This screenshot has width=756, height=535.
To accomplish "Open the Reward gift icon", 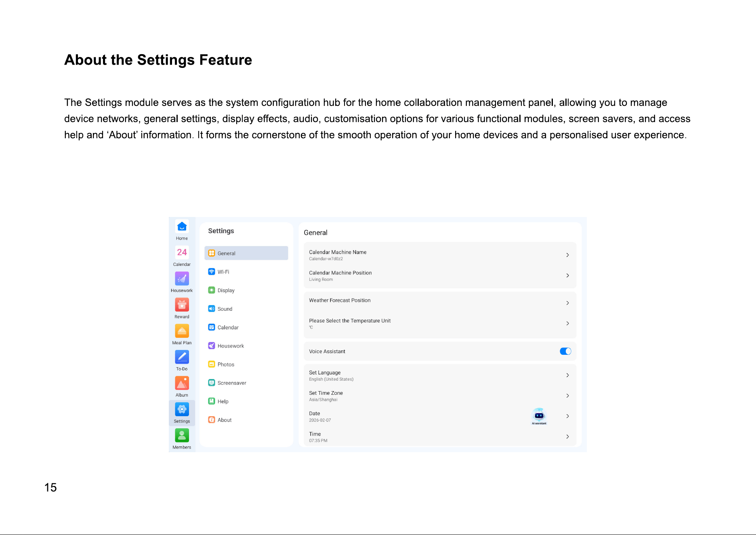I will click(182, 305).
